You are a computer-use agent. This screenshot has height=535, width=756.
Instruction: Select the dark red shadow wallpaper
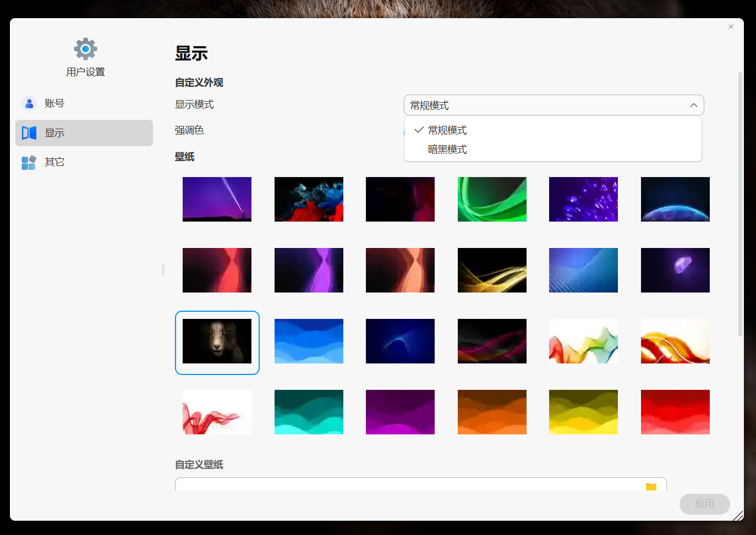(400, 199)
